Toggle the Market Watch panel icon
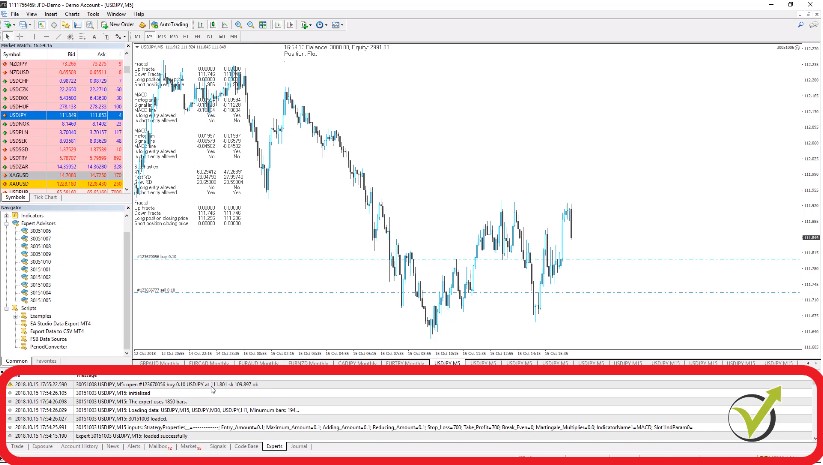823x465 pixels. pyautogui.click(x=41, y=25)
